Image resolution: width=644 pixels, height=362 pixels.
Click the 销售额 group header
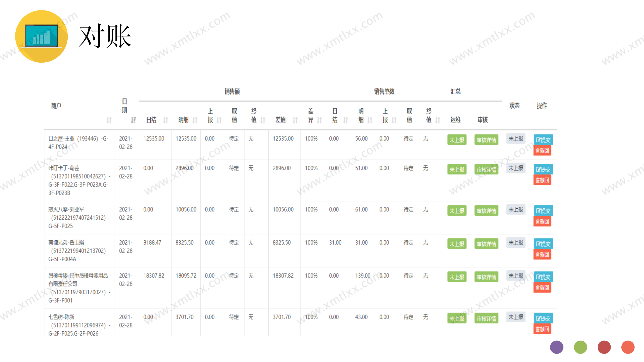click(x=232, y=91)
